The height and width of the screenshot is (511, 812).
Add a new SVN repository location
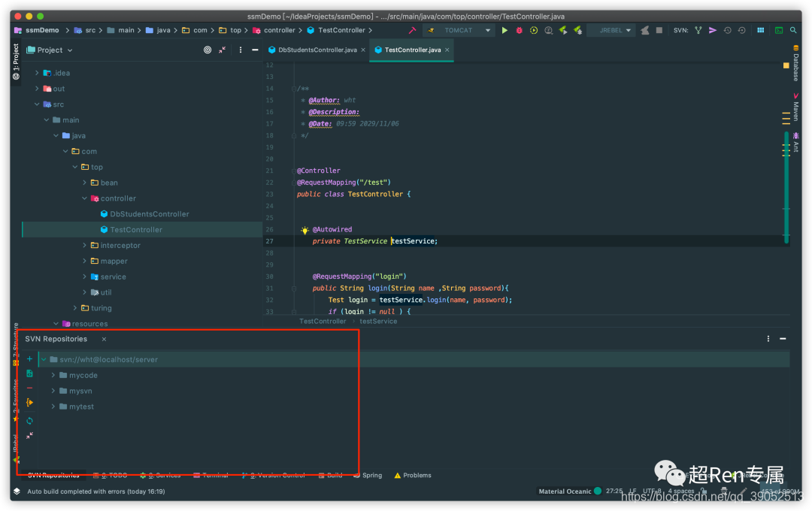click(29, 358)
